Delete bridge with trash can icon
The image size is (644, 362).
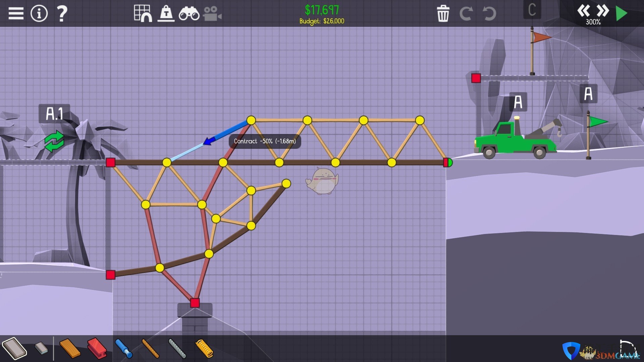coord(443,13)
